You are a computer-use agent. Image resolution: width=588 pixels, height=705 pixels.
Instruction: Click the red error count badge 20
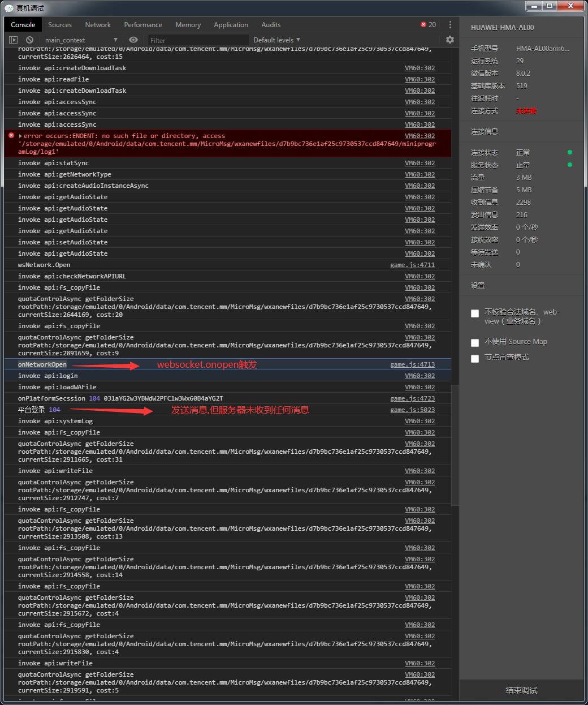pyautogui.click(x=428, y=25)
